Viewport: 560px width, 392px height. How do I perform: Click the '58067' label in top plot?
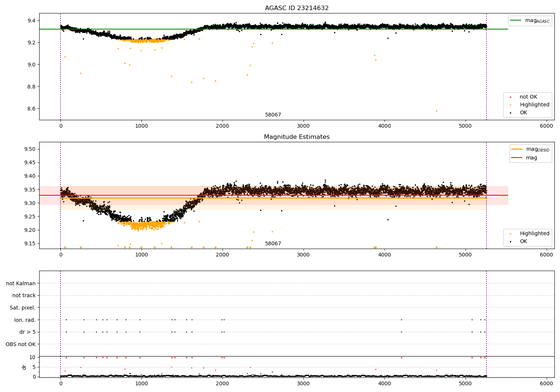click(273, 115)
